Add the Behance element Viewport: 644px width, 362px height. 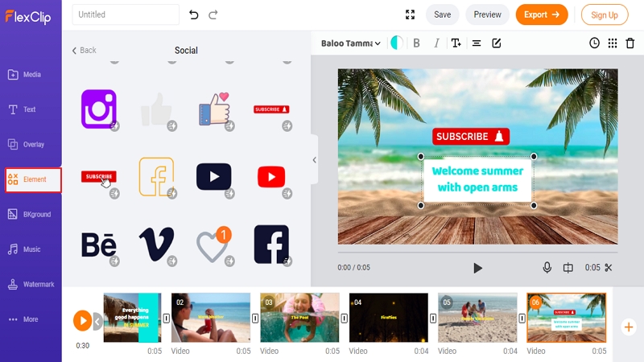(98, 245)
